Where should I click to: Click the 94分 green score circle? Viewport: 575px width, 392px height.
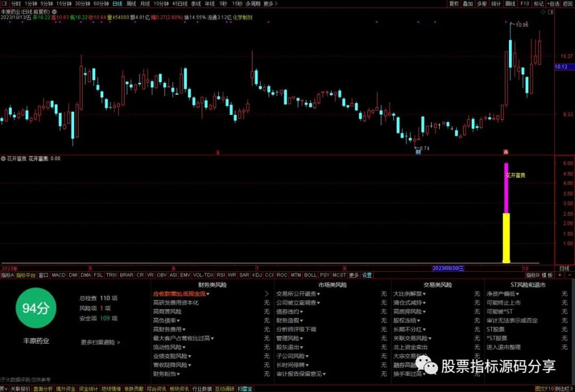click(x=36, y=308)
